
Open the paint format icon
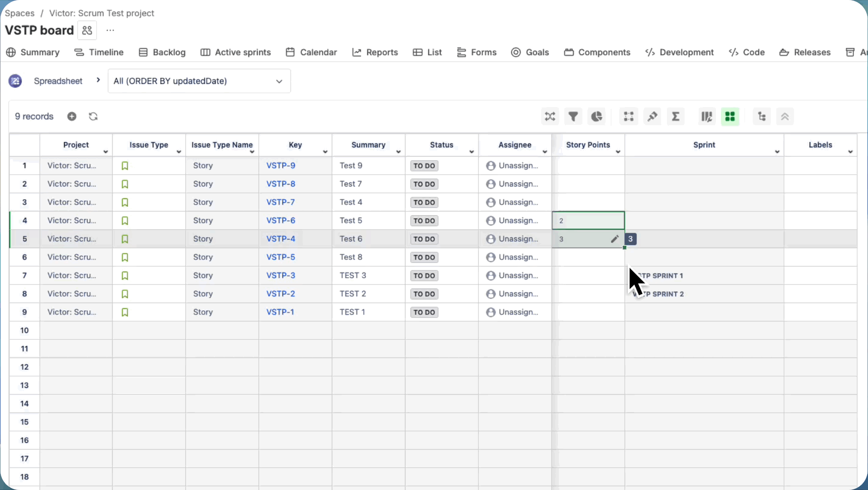(x=652, y=116)
